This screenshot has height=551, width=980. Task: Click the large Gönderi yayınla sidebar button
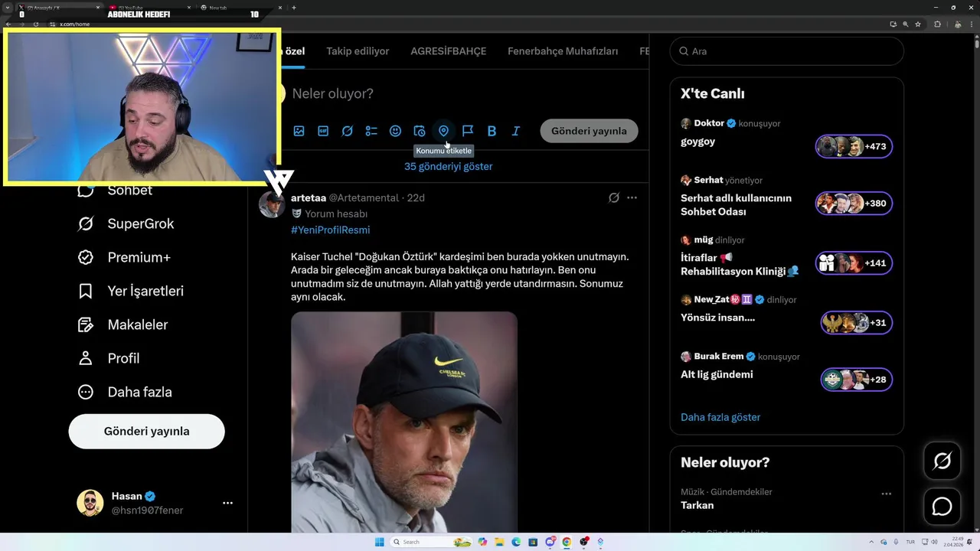(146, 431)
